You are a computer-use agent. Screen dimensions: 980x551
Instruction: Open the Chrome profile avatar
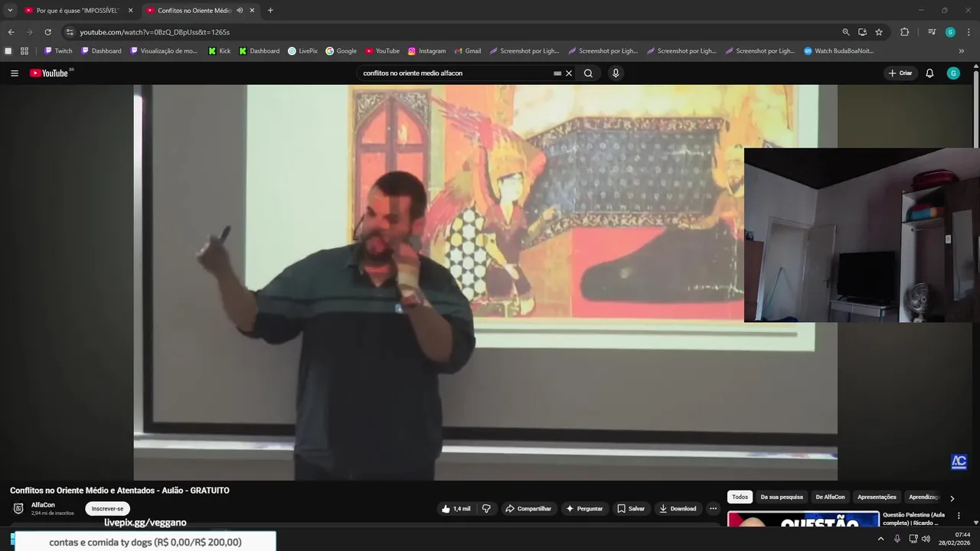click(950, 32)
